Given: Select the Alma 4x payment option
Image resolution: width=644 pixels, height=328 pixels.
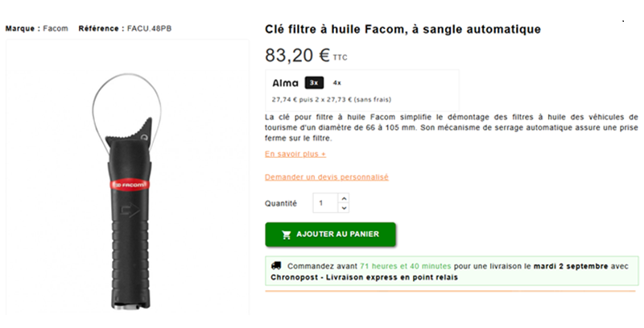Looking at the screenshot, I should pos(336,83).
